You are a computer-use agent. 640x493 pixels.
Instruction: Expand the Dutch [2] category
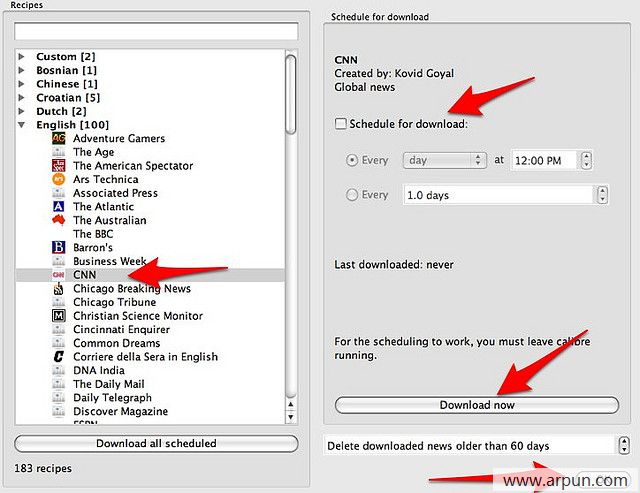(x=22, y=111)
